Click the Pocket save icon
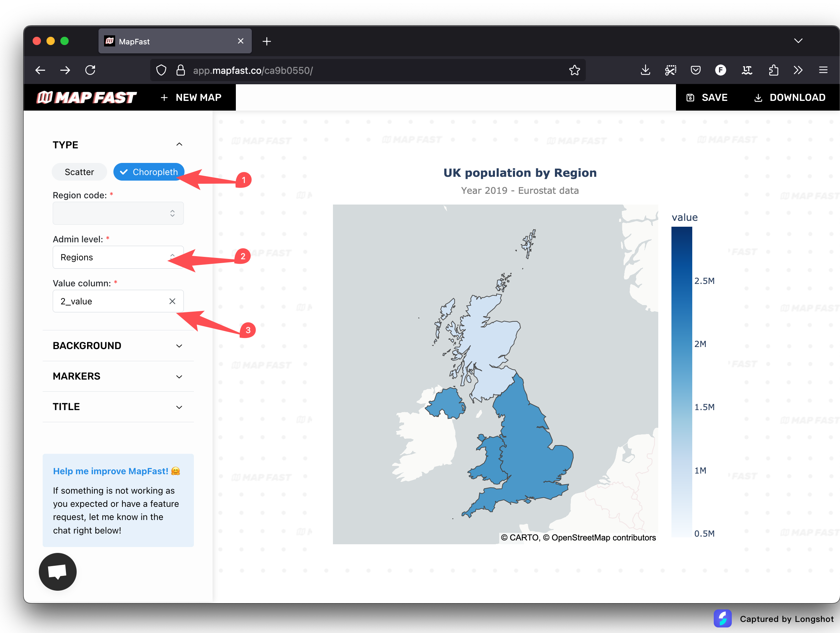 pyautogui.click(x=695, y=70)
